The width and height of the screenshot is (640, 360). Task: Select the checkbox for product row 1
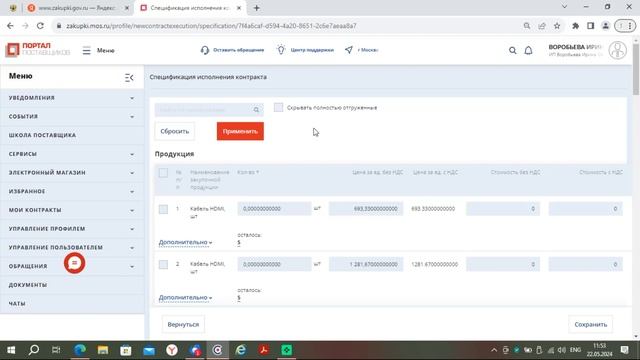[x=163, y=209]
